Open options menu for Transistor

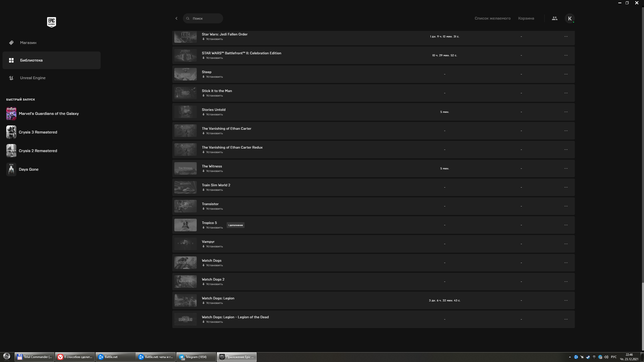click(566, 206)
